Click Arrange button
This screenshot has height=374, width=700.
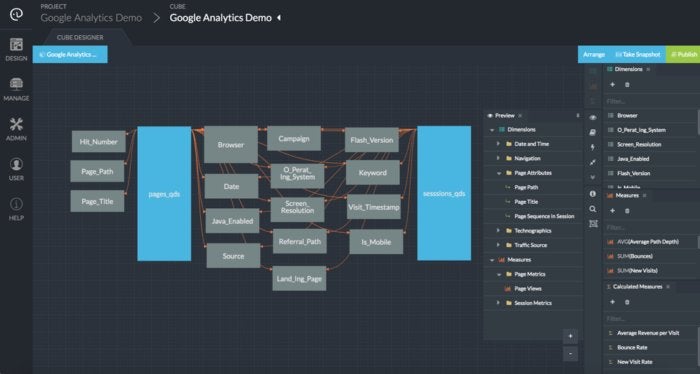pyautogui.click(x=594, y=54)
